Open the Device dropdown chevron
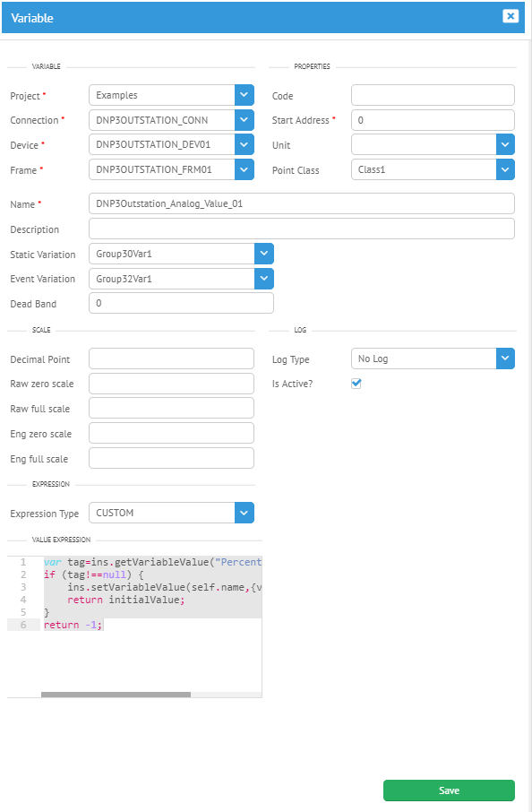The image size is (532, 812). [245, 144]
